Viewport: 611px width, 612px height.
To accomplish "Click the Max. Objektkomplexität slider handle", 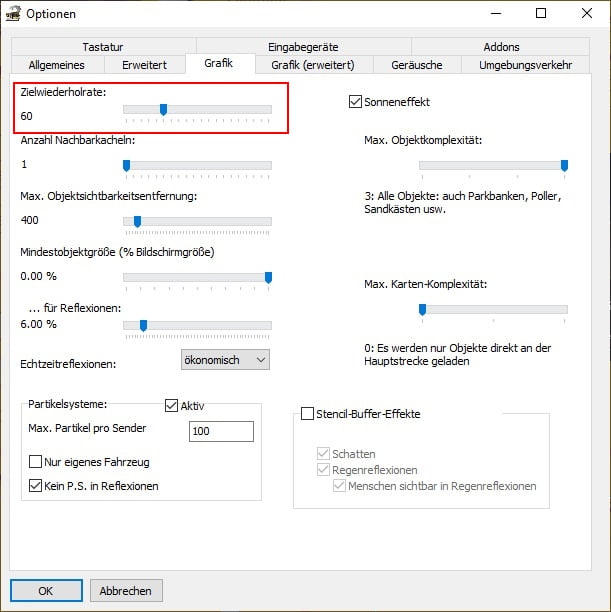I will pos(564,165).
